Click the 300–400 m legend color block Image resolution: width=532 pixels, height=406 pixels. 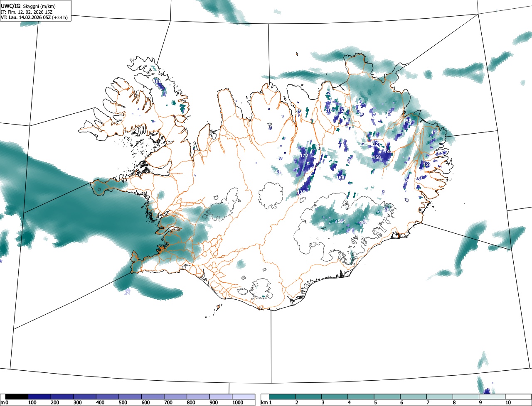(85, 397)
